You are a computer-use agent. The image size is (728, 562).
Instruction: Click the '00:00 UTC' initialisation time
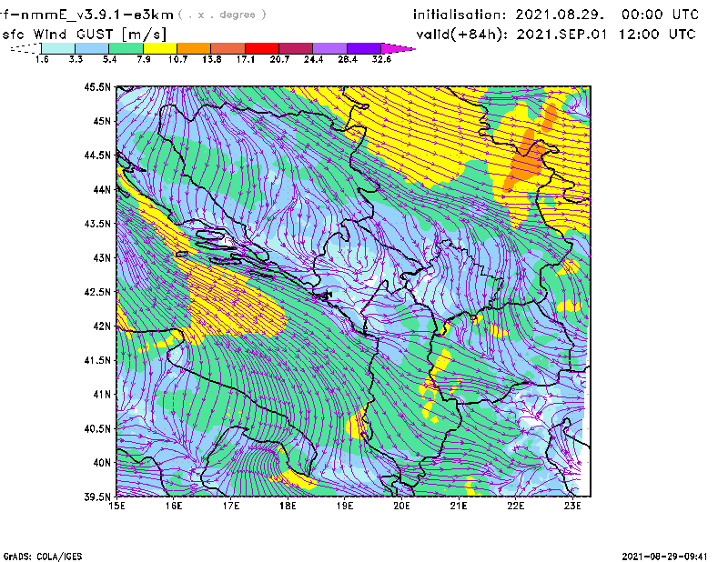click(x=661, y=15)
